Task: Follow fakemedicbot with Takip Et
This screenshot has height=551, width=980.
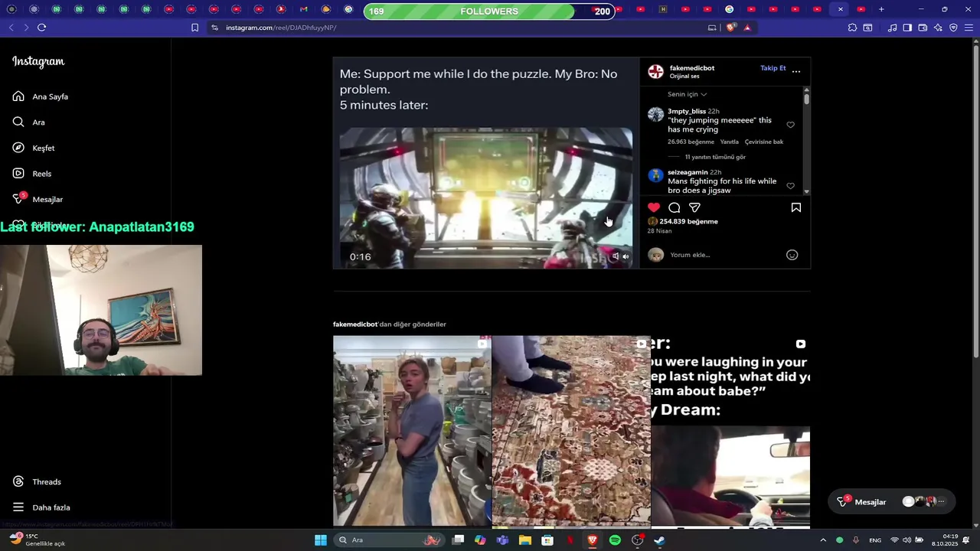Action: (773, 68)
